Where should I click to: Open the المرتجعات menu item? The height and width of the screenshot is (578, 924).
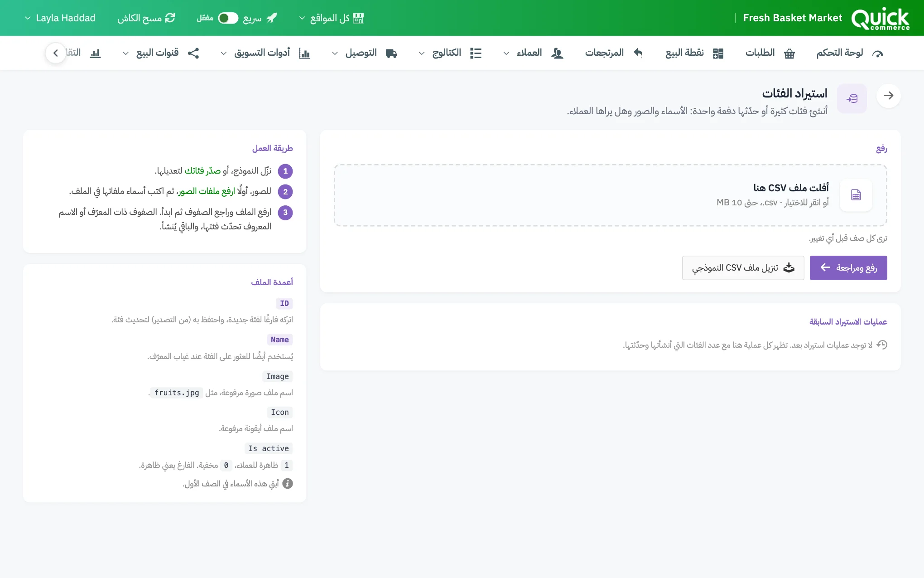(x=614, y=53)
